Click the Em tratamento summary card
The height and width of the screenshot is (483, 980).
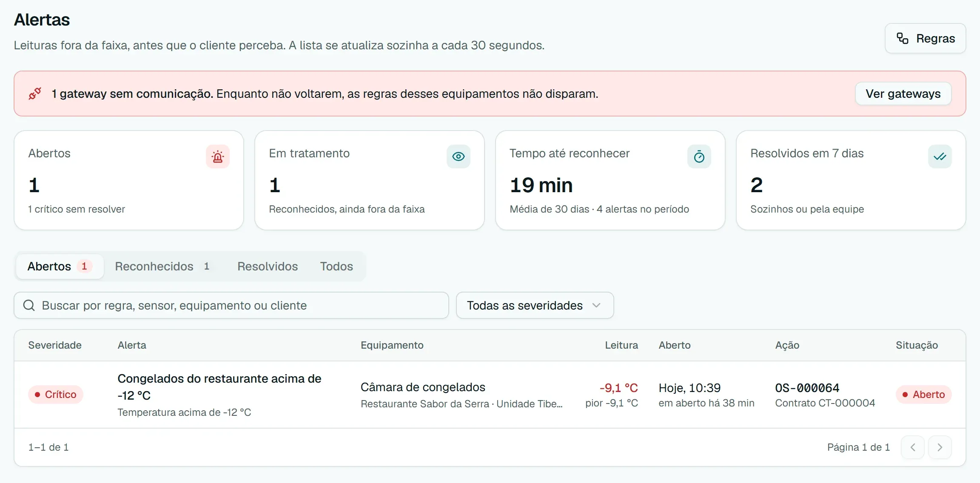point(370,180)
